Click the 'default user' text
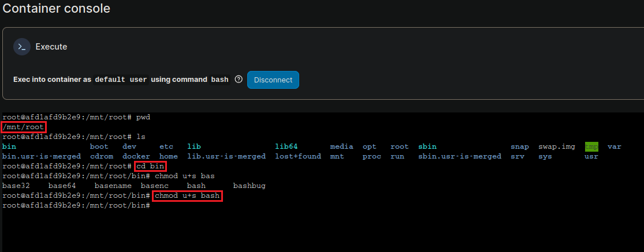The height and width of the screenshot is (252, 644). click(121, 80)
